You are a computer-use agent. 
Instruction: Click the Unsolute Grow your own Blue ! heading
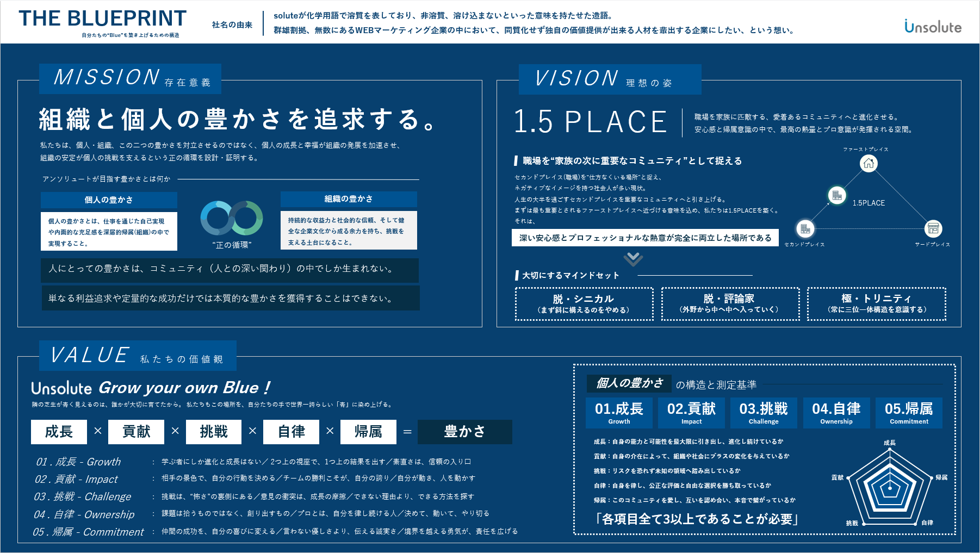tap(151, 388)
